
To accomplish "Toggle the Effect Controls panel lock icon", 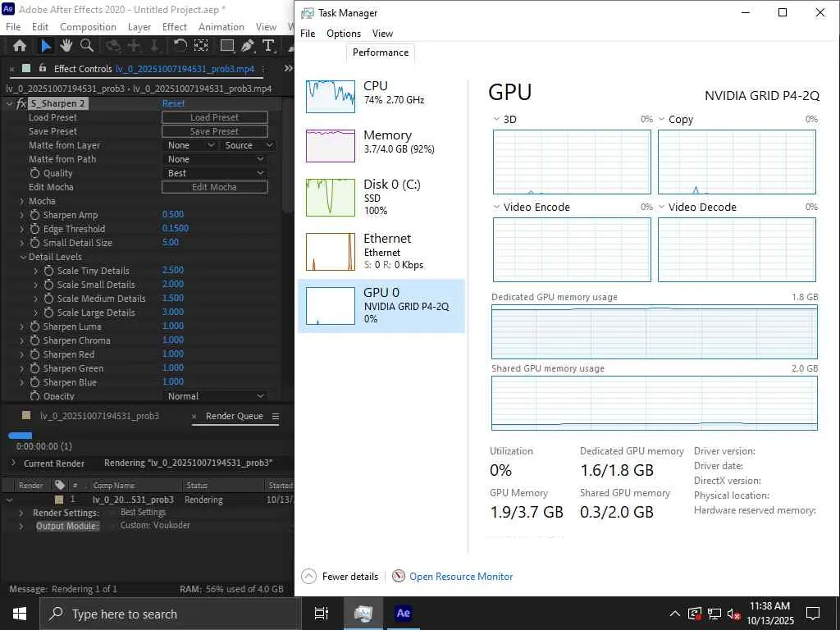I will click(42, 69).
